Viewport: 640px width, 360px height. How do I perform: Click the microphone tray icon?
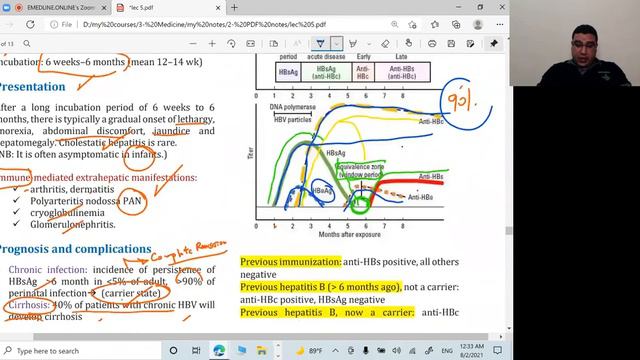(x=366, y=351)
